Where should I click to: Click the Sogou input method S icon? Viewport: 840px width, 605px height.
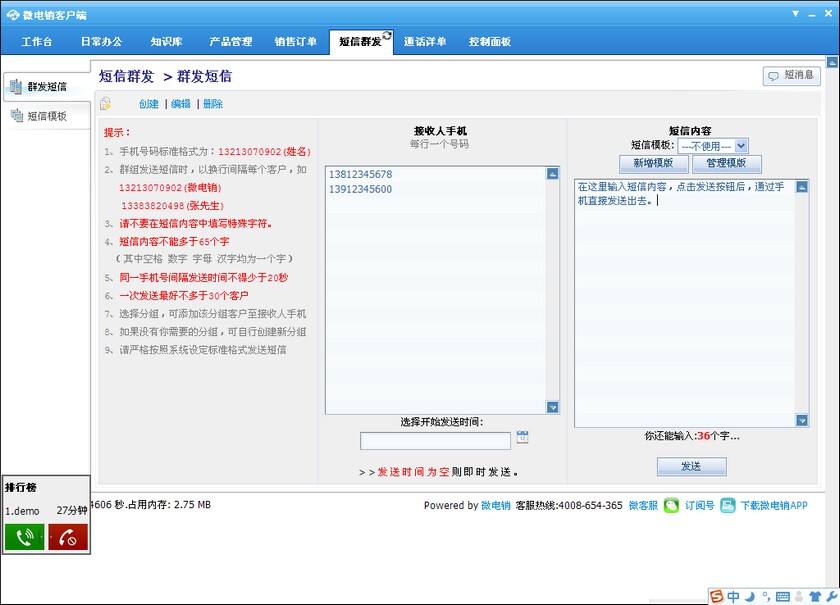click(x=716, y=596)
